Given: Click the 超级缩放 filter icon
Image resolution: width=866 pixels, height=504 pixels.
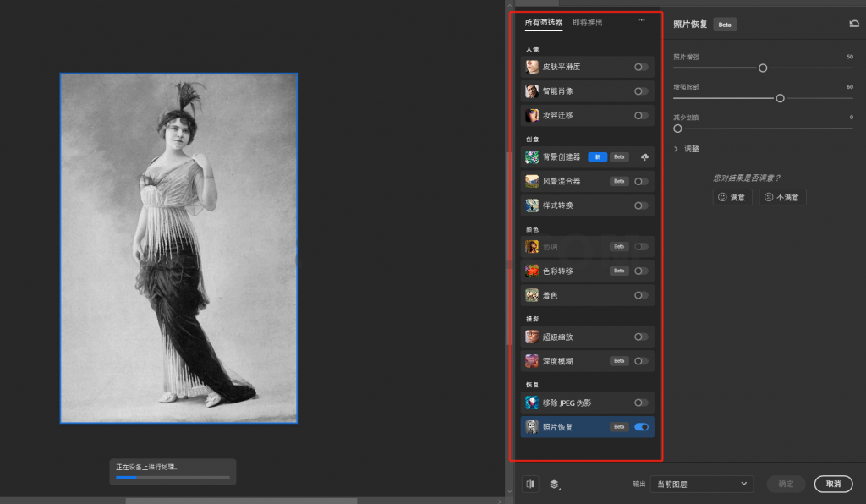Looking at the screenshot, I should point(532,337).
